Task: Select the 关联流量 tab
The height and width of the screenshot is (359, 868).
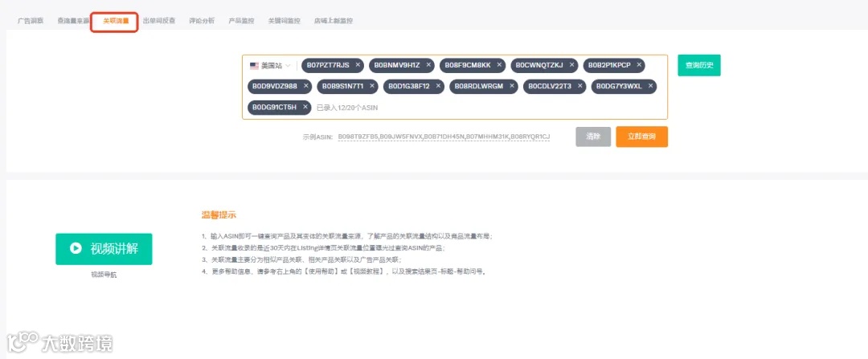Action: (x=116, y=21)
